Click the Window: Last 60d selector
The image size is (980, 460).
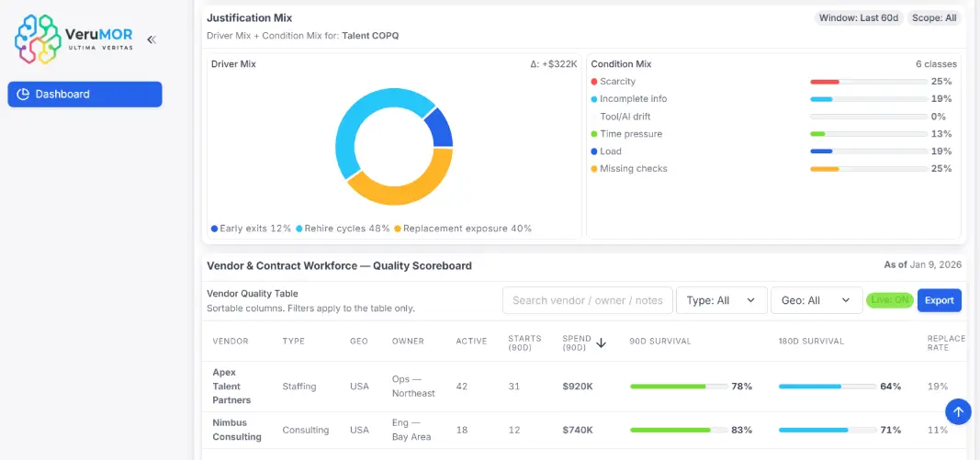point(857,17)
